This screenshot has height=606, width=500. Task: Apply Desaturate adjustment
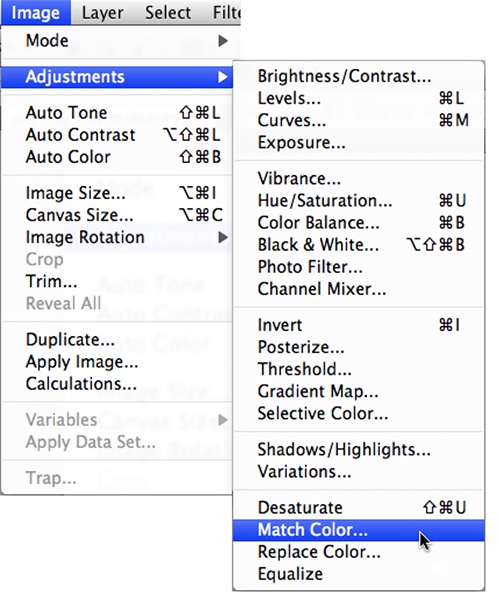(359, 508)
